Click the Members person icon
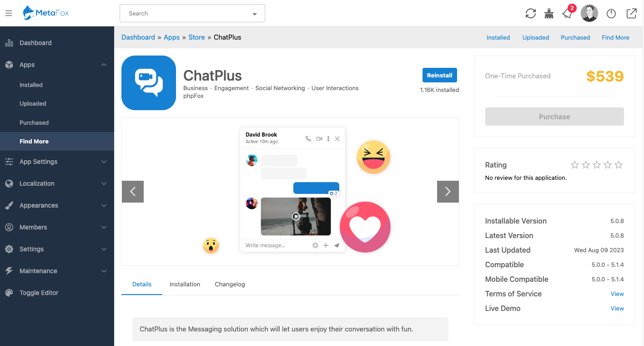Screen dimensions: 644x346 tap(9, 227)
